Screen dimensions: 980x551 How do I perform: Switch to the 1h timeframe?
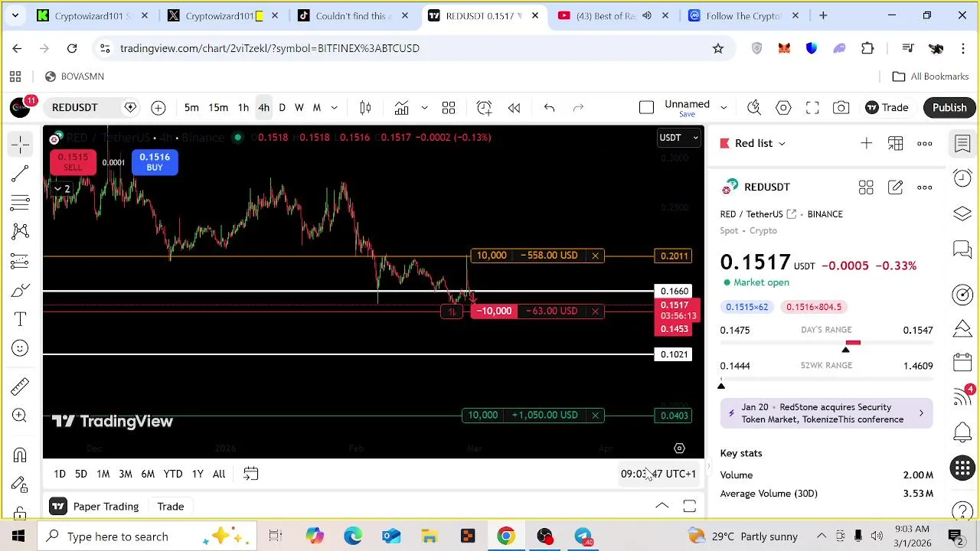click(243, 108)
